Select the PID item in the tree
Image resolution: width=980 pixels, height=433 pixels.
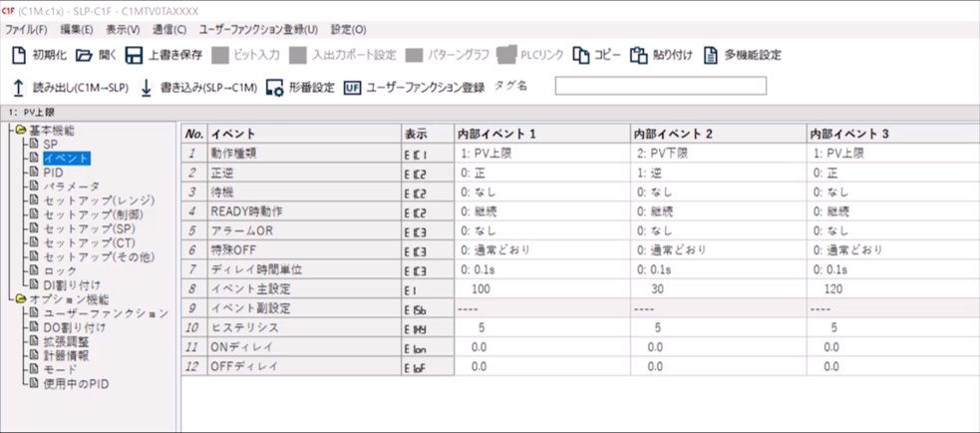point(53,172)
